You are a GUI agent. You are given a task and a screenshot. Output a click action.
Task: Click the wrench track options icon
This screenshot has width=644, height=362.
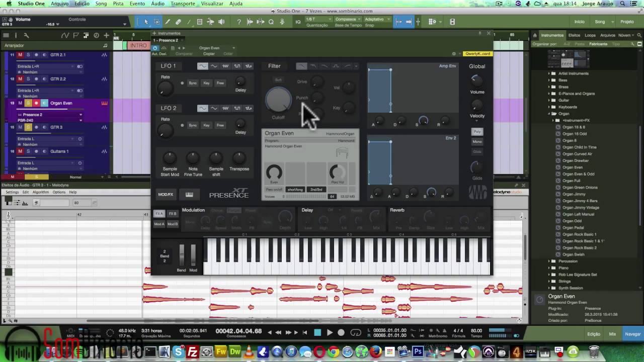(26, 35)
